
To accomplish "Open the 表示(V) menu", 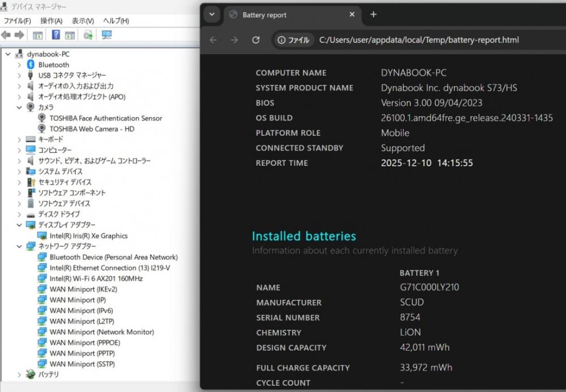I will (x=83, y=21).
